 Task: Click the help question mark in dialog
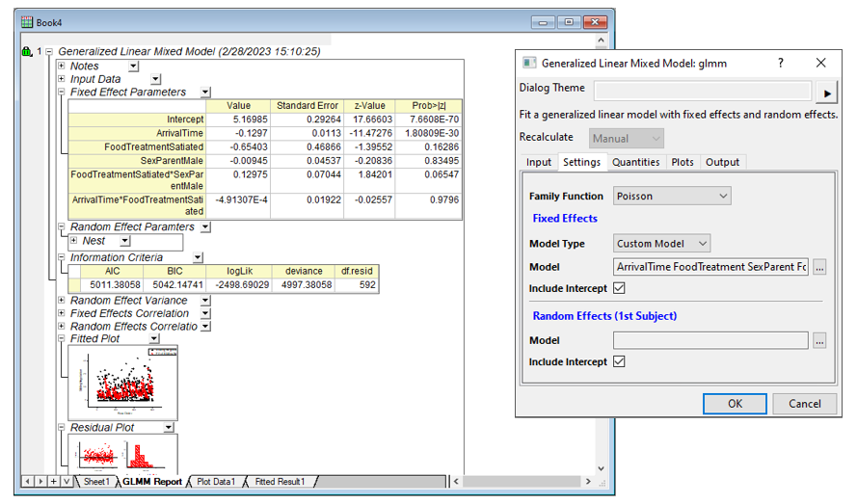click(781, 63)
